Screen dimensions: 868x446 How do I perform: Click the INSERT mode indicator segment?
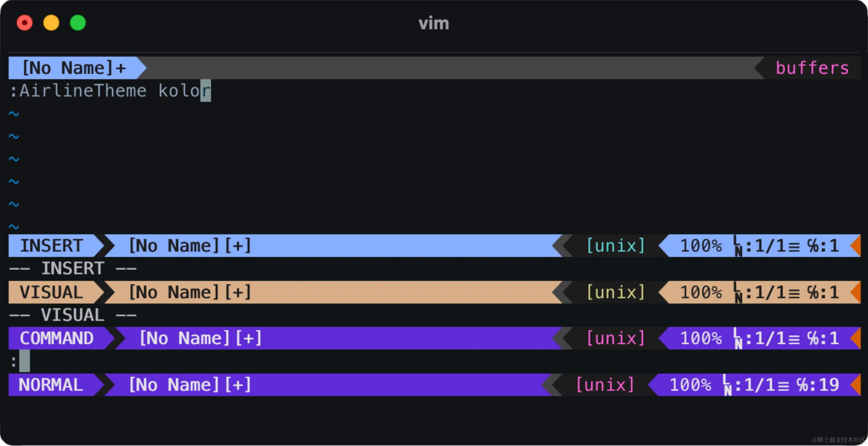tap(52, 246)
